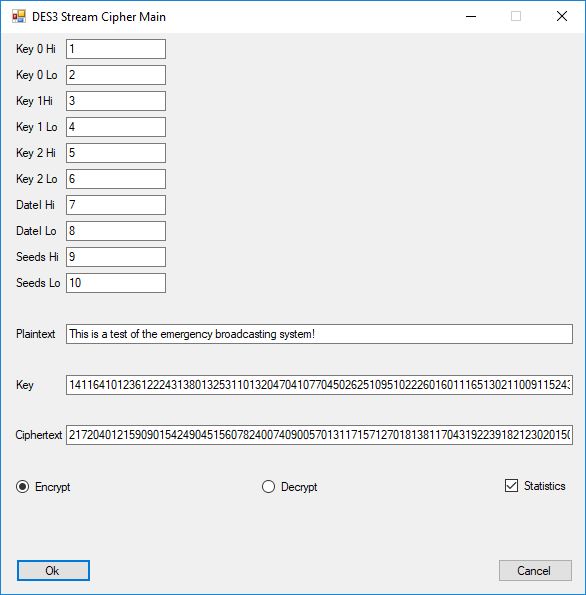Click into the Key 1Hi input
Viewport: 586px width, 595px height.
[x=116, y=101]
